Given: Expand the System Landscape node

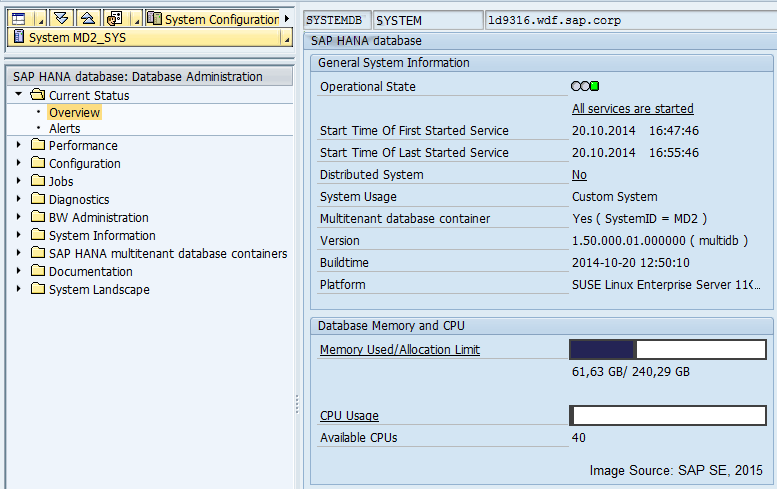Looking at the screenshot, I should [18, 290].
